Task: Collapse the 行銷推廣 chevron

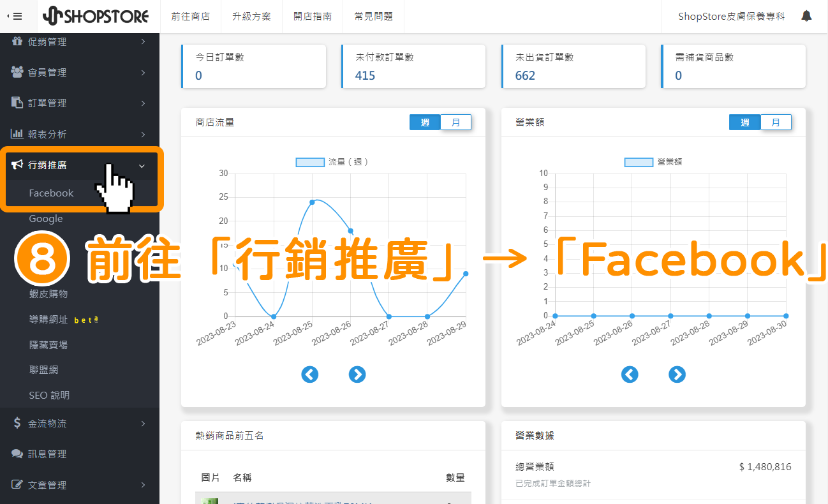Action: (142, 165)
